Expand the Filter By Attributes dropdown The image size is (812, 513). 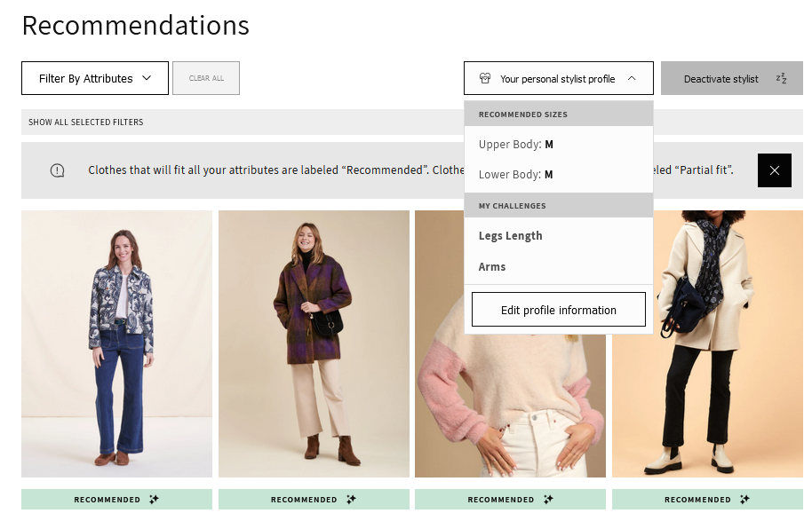tap(94, 78)
